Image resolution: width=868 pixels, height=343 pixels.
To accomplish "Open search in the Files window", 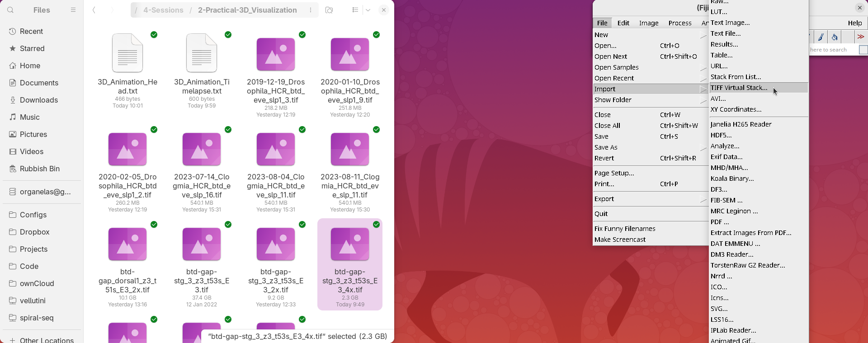I will [10, 10].
